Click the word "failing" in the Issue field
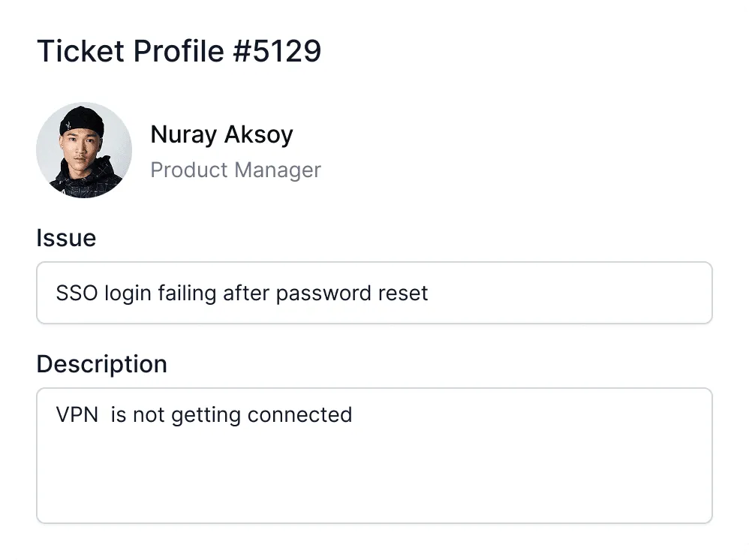The width and height of the screenshot is (749, 560). point(188,293)
